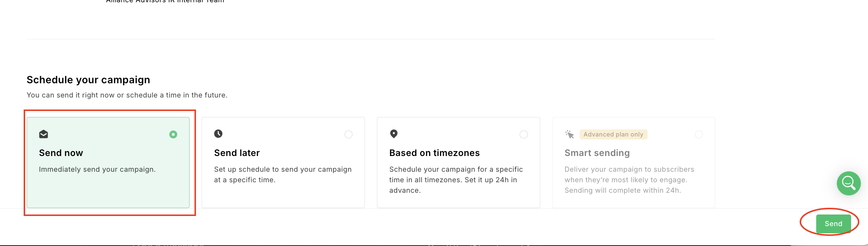This screenshot has width=868, height=246.
Task: Click the location pin icon for timezones
Action: 393,134
